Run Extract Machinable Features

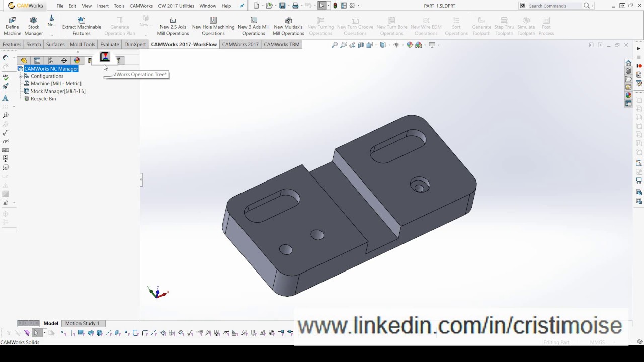point(82,26)
